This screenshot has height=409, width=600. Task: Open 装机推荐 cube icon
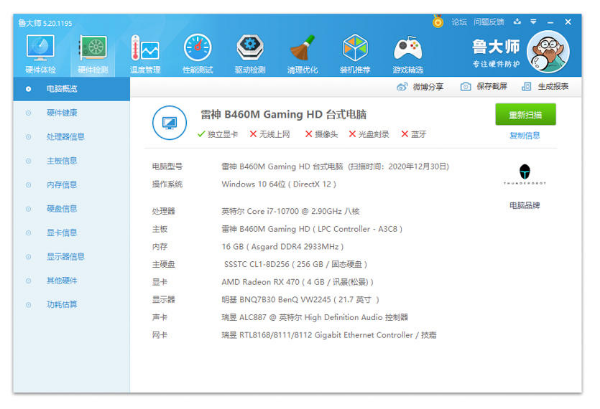click(x=355, y=48)
